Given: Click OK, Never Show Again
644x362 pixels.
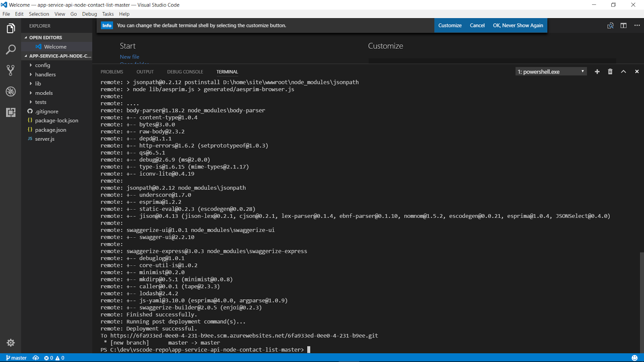Looking at the screenshot, I should pyautogui.click(x=518, y=25).
